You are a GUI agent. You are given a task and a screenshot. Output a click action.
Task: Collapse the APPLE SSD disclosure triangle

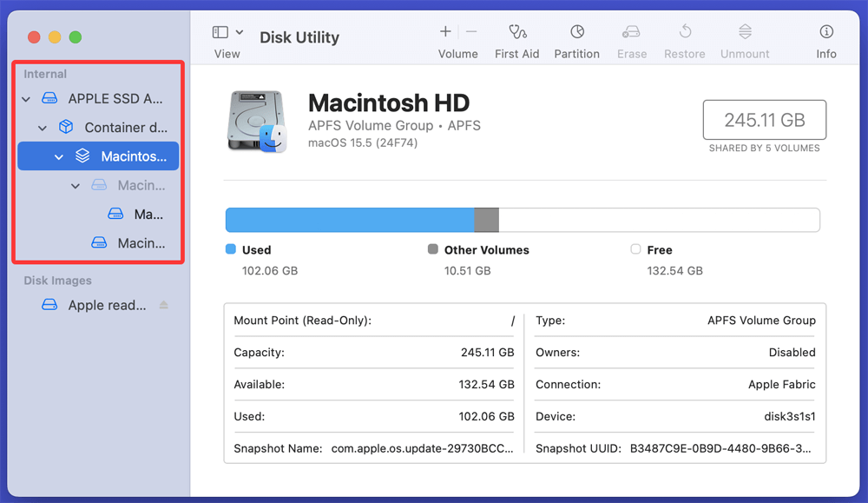tap(25, 98)
